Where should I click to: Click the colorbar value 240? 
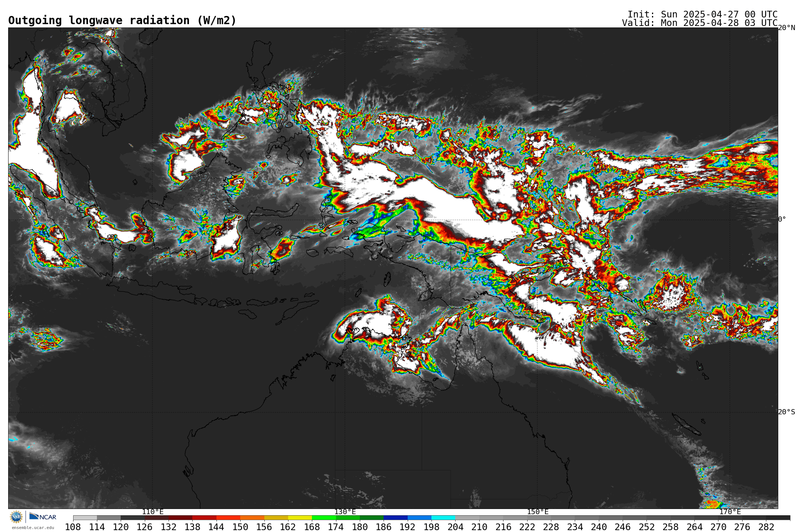(x=599, y=527)
